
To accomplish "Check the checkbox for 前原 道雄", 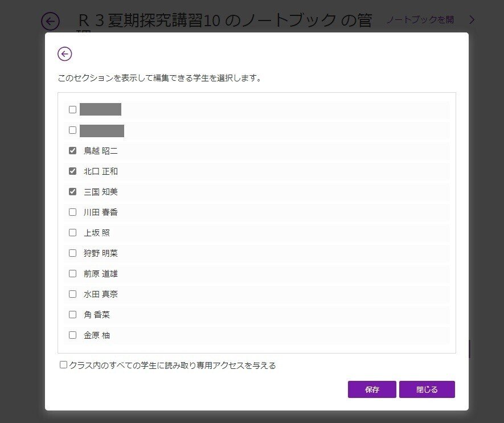I will click(x=72, y=273).
